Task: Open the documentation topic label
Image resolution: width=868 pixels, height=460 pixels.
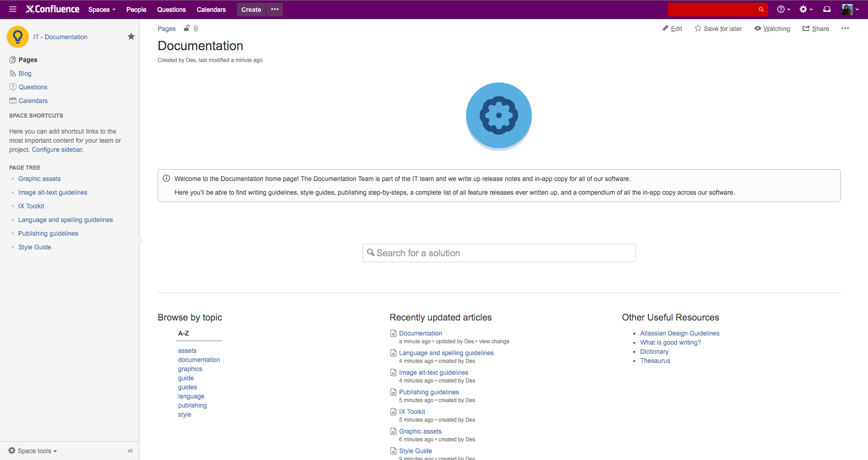Action: pyautogui.click(x=199, y=360)
